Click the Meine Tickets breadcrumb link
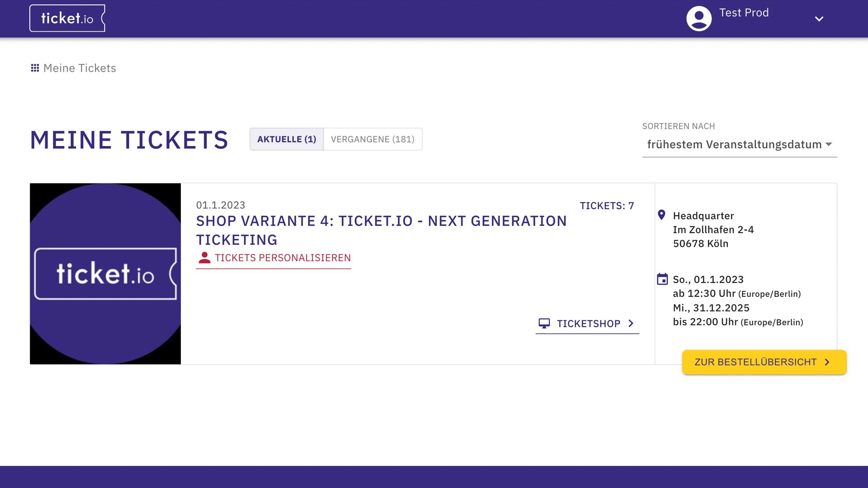This screenshot has width=868, height=488. click(79, 68)
